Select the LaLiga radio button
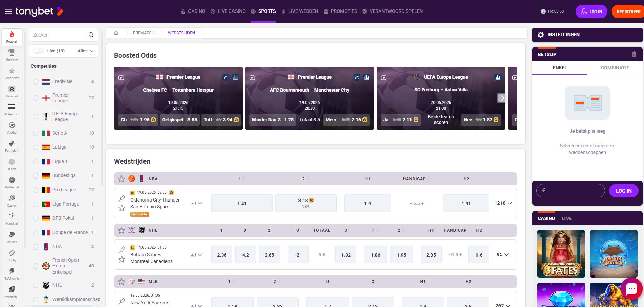 click(x=36, y=147)
